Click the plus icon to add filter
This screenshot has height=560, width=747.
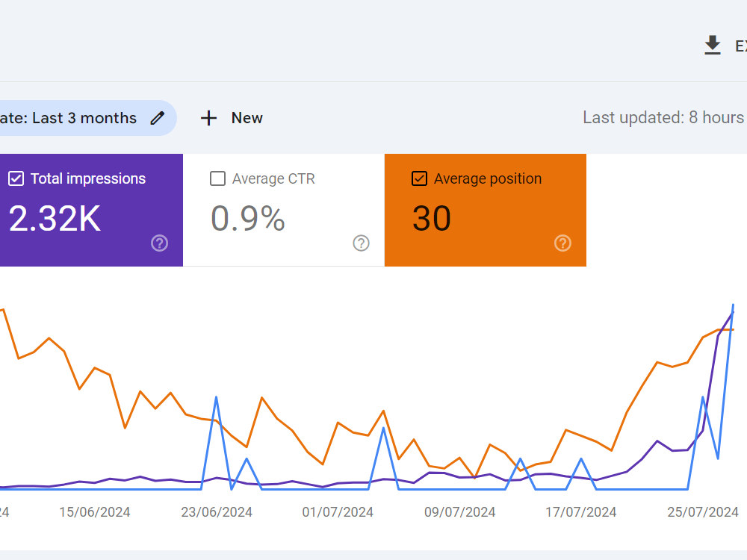[x=208, y=118]
